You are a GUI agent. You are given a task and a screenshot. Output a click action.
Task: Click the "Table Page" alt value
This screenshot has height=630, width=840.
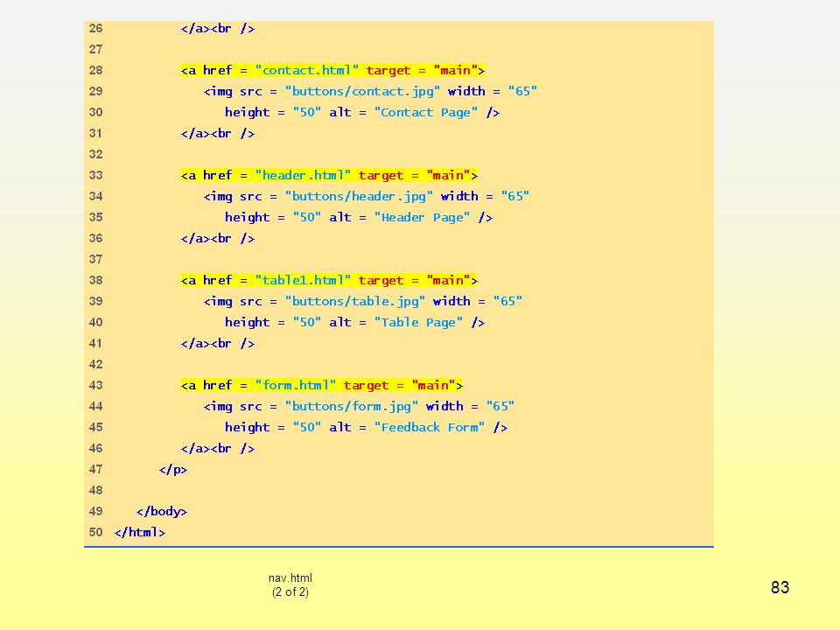418,323
